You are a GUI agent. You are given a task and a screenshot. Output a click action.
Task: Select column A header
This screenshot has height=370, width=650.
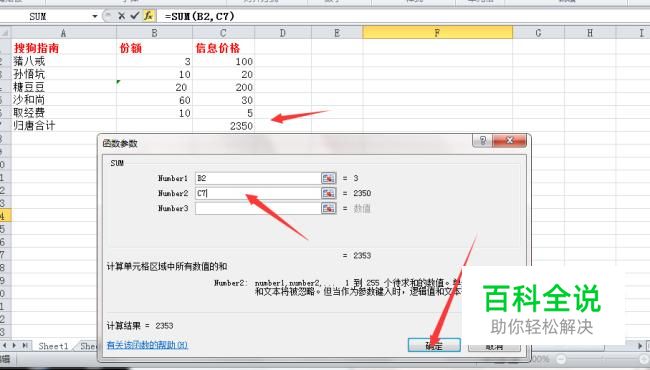(63, 33)
